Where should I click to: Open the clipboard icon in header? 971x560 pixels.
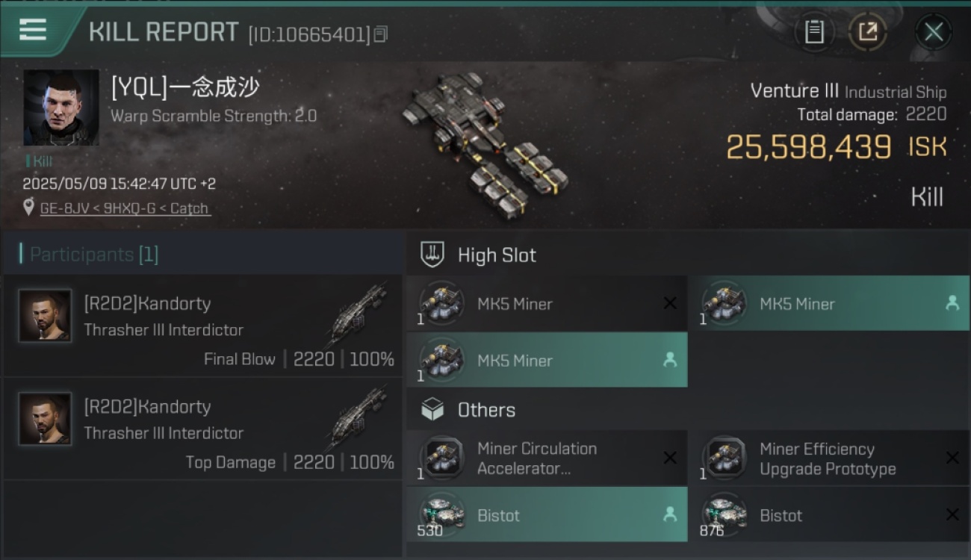(x=814, y=32)
